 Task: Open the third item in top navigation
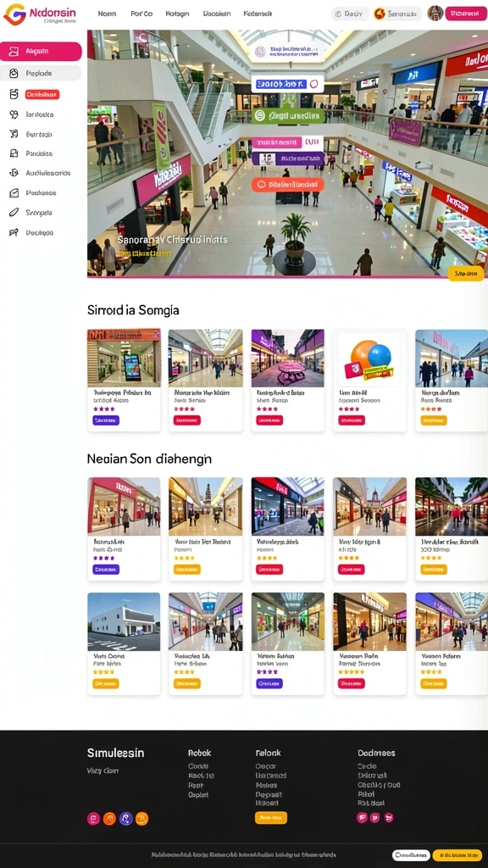(177, 14)
